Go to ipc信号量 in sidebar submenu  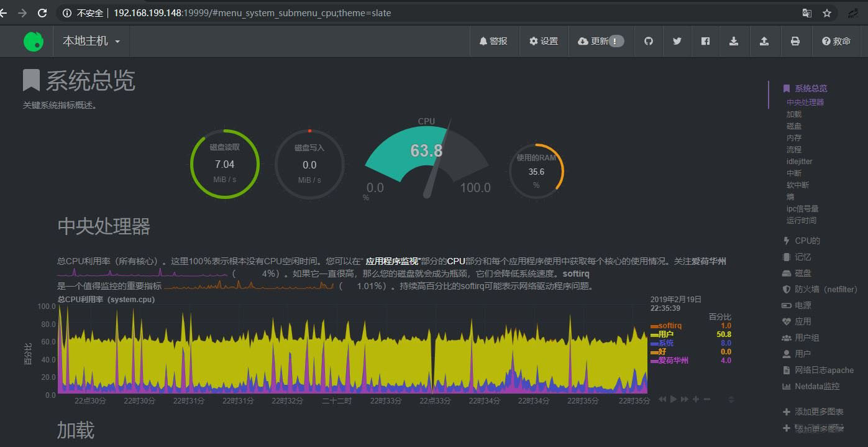(802, 208)
